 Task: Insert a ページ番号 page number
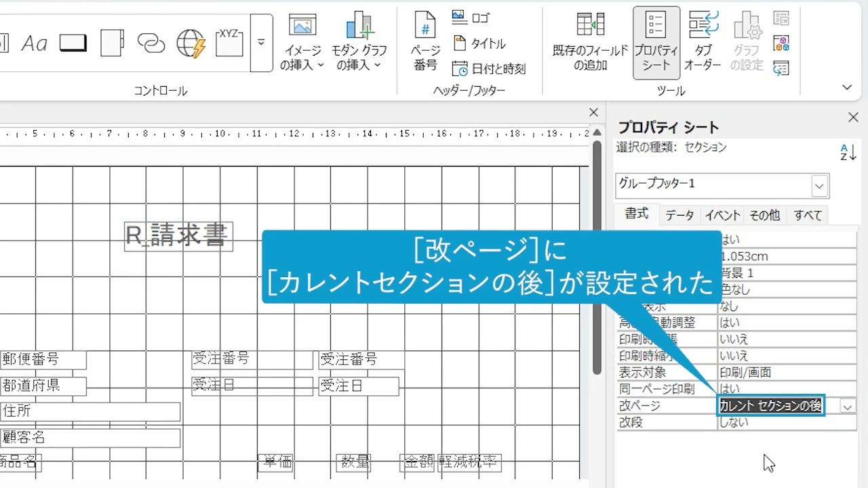click(426, 42)
